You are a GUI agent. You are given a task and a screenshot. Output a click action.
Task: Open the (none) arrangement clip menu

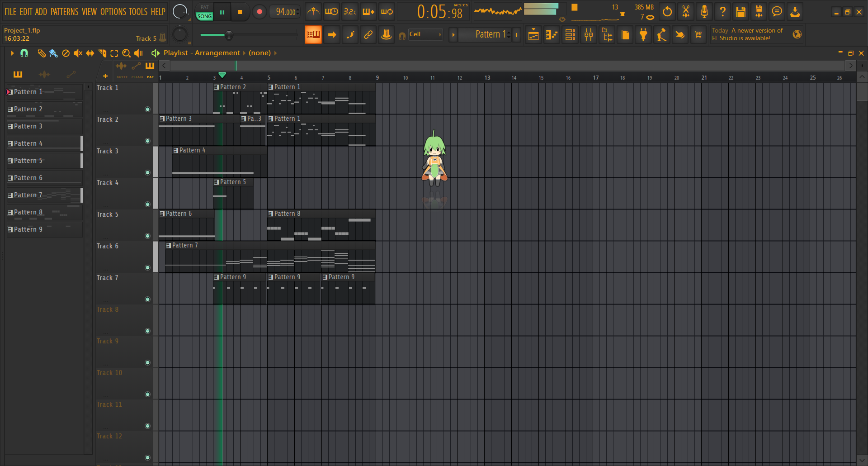260,53
